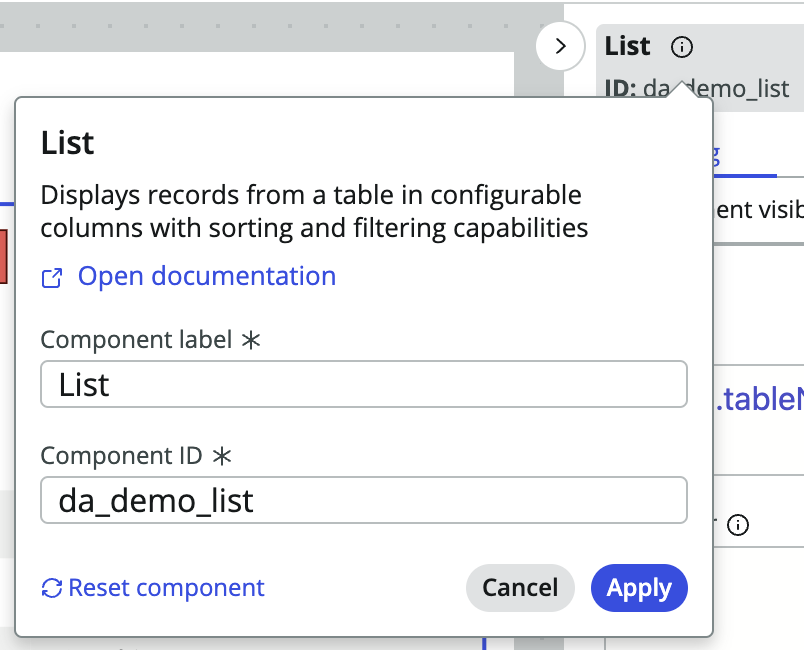Screen dimensions: 804x650
Task: Click the info icon at lower right panel
Action: (x=738, y=525)
